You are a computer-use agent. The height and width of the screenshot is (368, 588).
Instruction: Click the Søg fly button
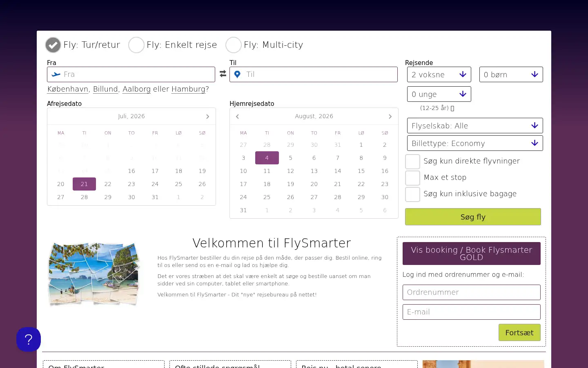pos(473,217)
